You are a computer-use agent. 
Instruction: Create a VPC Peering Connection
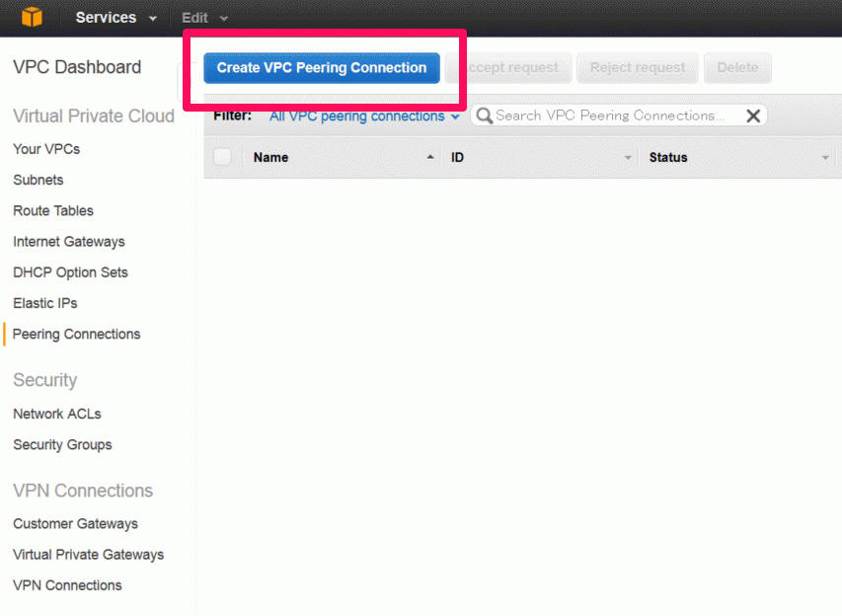pyautogui.click(x=322, y=68)
